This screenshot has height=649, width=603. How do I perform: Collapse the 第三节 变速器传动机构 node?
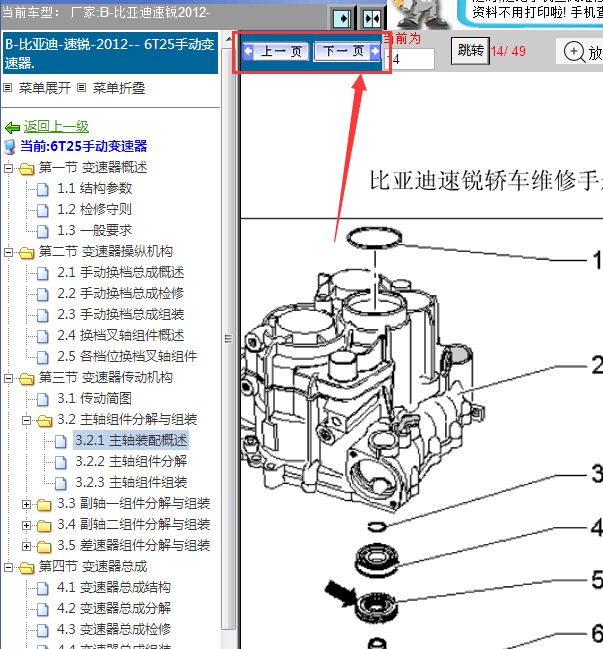[x=8, y=378]
